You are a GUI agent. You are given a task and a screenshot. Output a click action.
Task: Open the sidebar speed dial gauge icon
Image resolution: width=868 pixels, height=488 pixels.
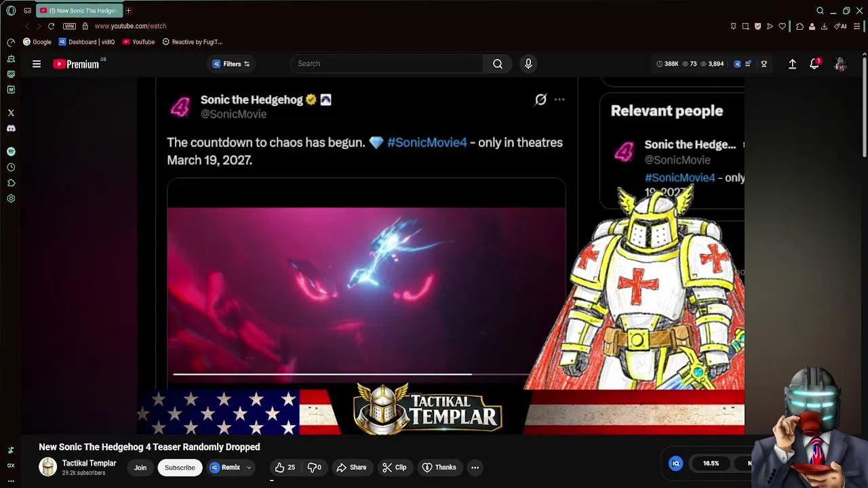point(11,42)
